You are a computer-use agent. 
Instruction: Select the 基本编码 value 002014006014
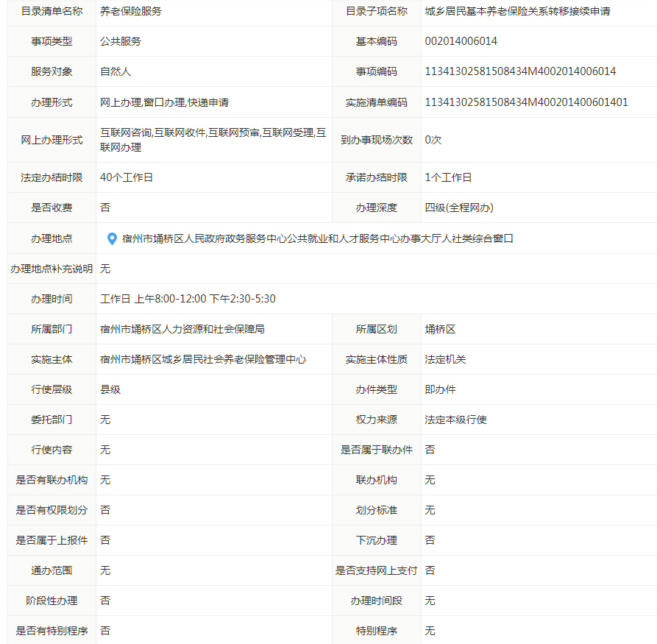coord(461,41)
